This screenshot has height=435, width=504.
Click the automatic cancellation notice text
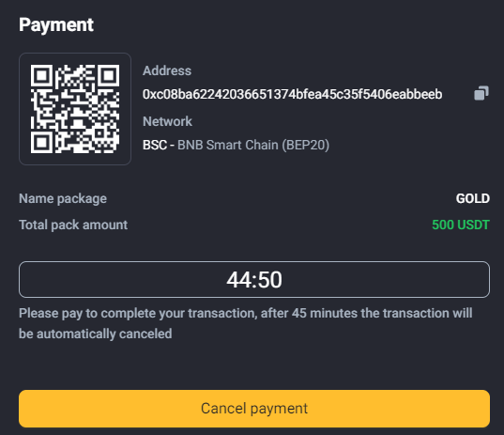click(x=246, y=323)
